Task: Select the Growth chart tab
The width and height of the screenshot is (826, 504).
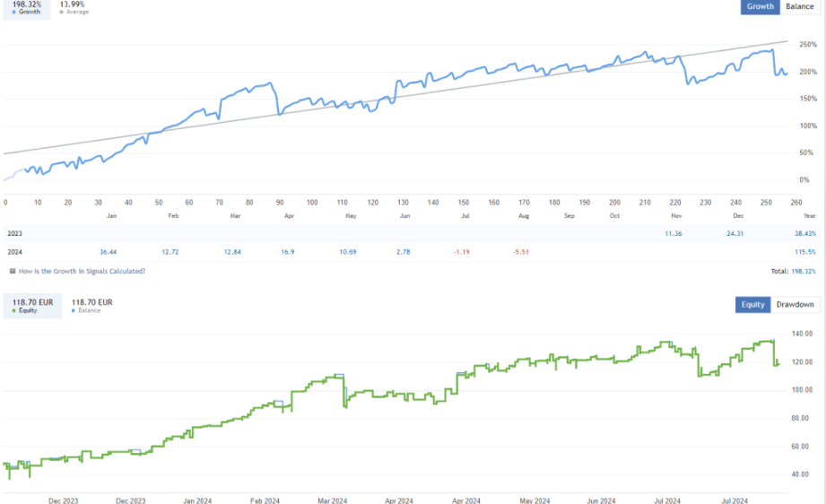Action: pyautogui.click(x=760, y=7)
